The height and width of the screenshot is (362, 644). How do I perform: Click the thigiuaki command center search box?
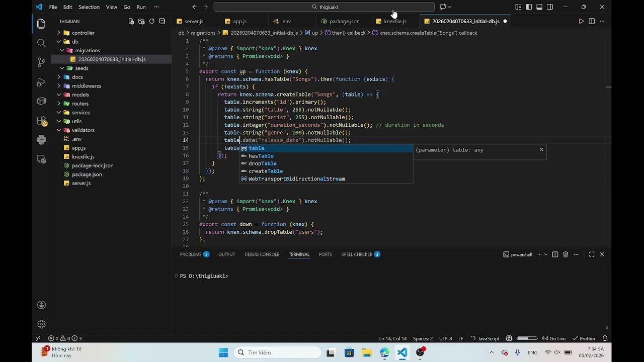point(324,7)
